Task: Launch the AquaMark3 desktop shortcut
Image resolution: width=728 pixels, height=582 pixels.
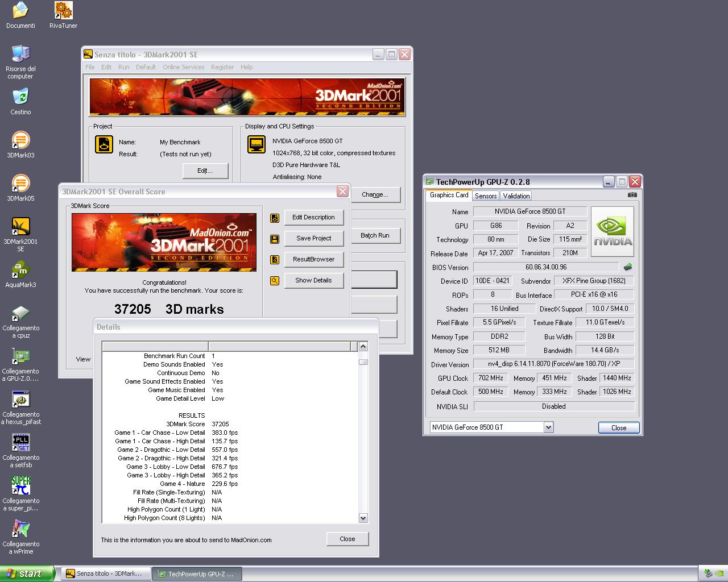Action: (x=20, y=273)
